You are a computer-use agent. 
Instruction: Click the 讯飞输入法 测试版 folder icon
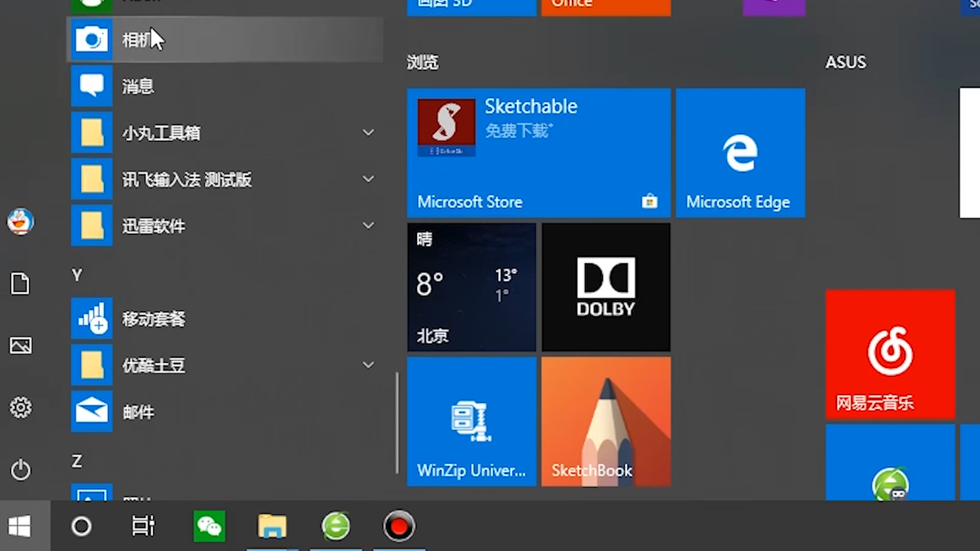coord(91,179)
